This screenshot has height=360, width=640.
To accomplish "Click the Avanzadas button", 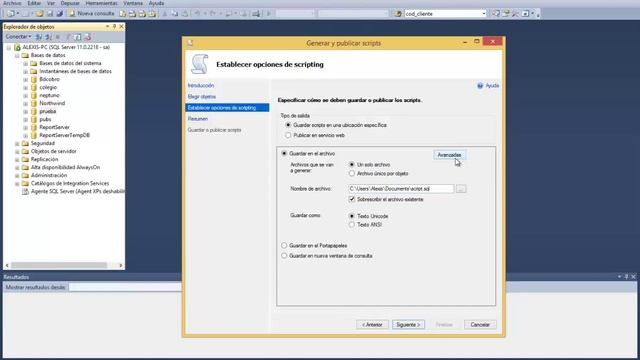I will [449, 155].
